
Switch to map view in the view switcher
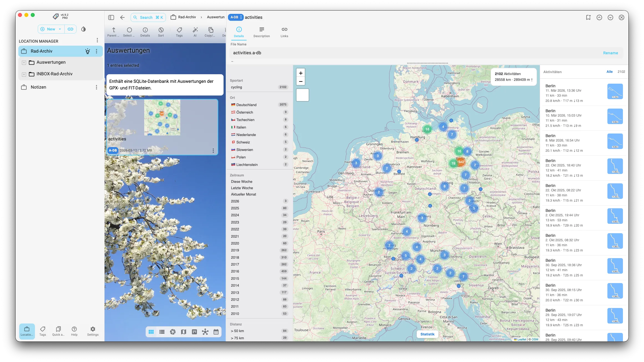click(184, 332)
